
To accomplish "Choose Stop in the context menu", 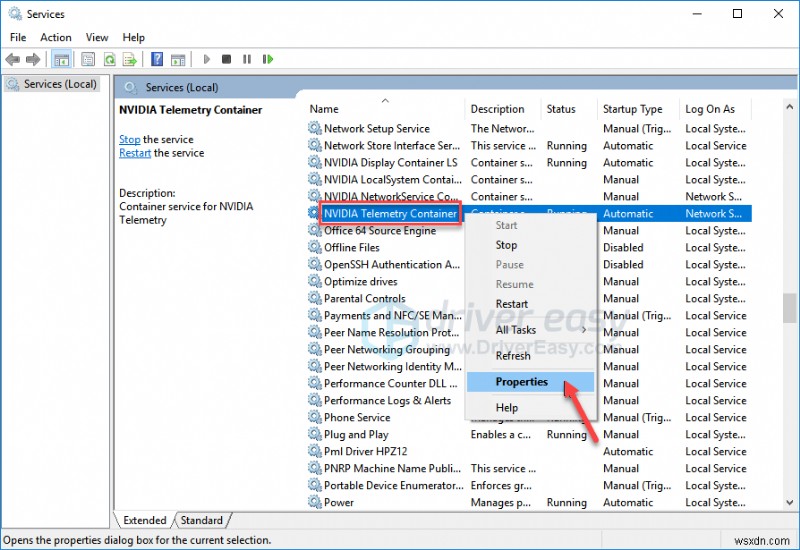I will (531, 245).
